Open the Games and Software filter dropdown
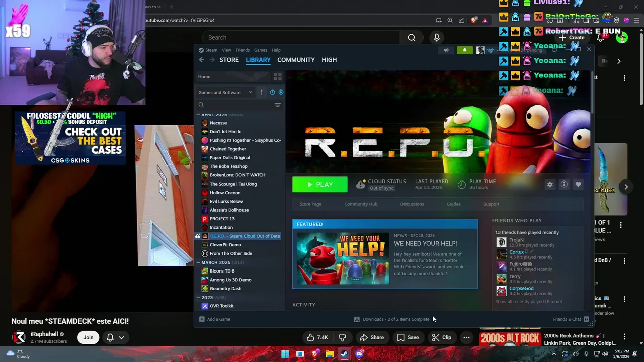The width and height of the screenshot is (644, 362). coord(225,92)
